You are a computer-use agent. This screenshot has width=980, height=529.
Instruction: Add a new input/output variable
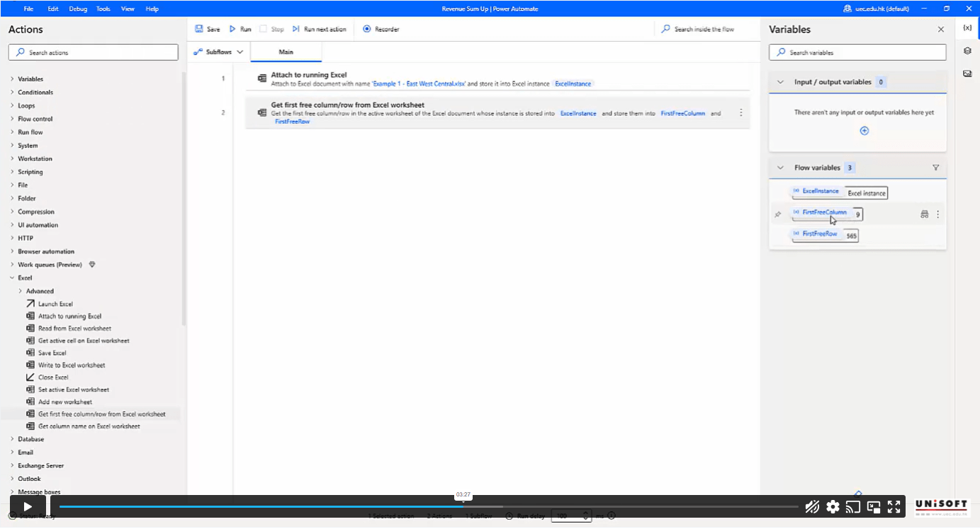point(864,131)
